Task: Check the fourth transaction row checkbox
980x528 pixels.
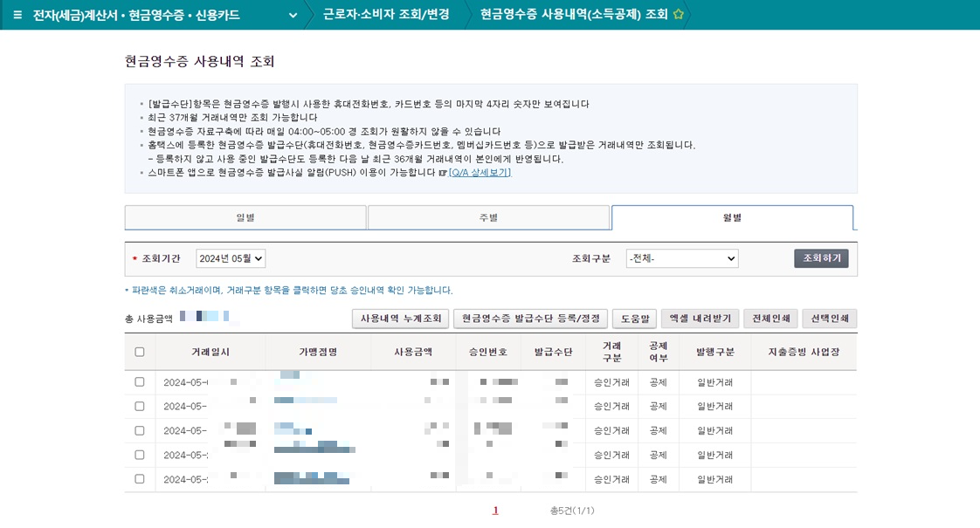Action: 140,455
